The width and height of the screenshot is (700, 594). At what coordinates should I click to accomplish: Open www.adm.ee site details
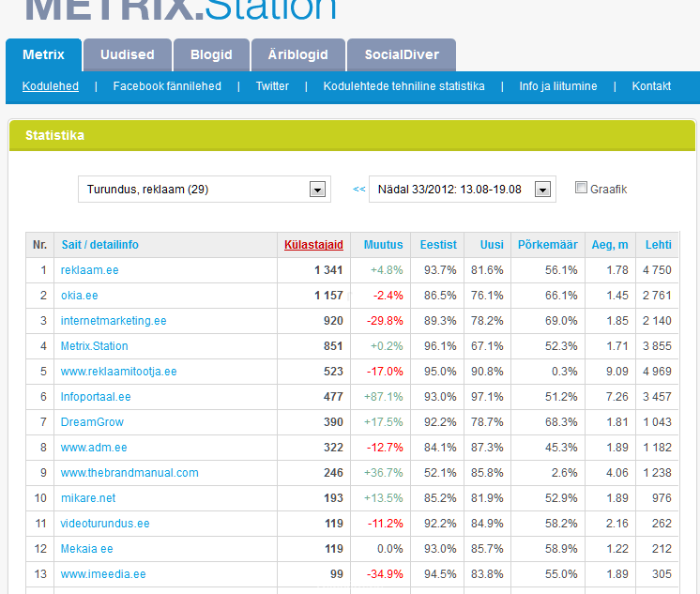(x=94, y=448)
